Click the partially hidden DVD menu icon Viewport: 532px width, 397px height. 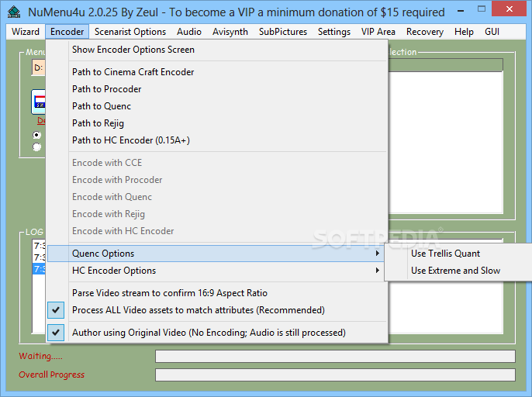click(38, 102)
